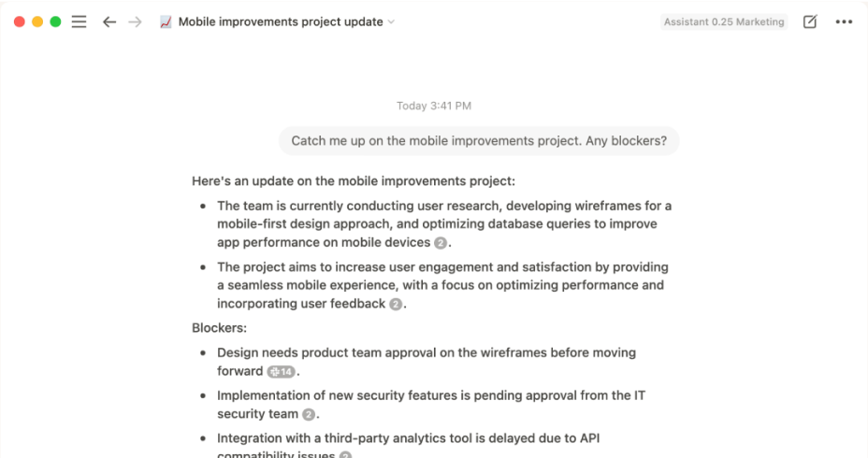Viewport: 868px width, 458px height.
Task: Minimize the window with the yellow button
Action: (37, 21)
